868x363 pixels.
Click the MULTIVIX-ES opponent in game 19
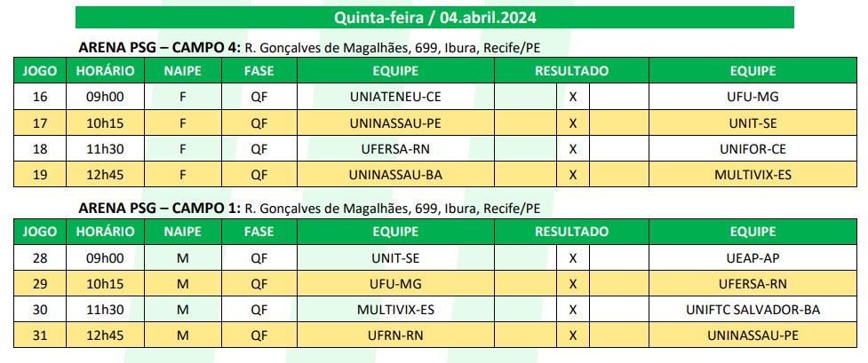click(x=753, y=174)
